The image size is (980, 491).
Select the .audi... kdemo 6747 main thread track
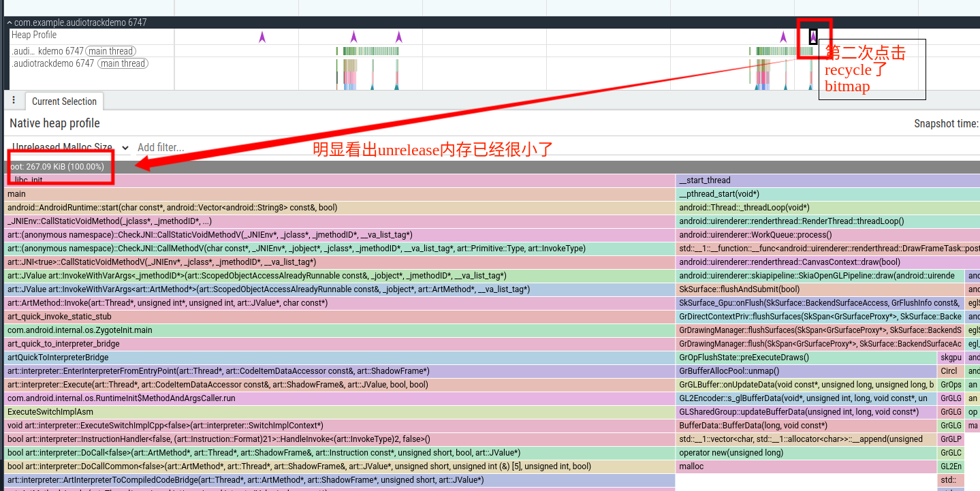pos(74,51)
